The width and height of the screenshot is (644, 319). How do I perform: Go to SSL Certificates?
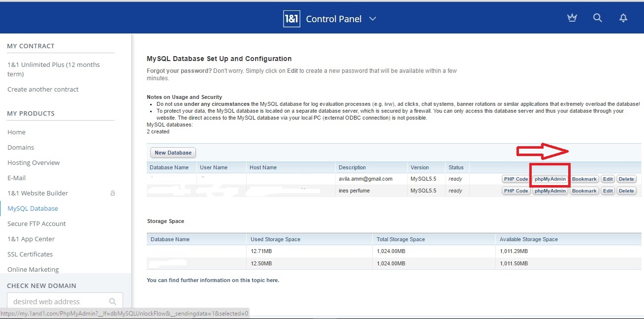[x=30, y=254]
